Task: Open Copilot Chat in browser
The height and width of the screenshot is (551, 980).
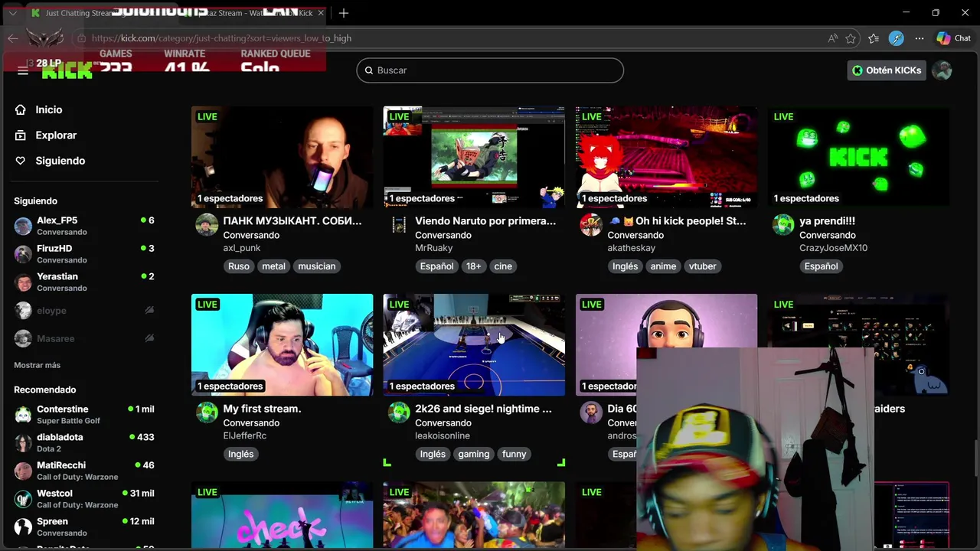Action: pyautogui.click(x=953, y=38)
